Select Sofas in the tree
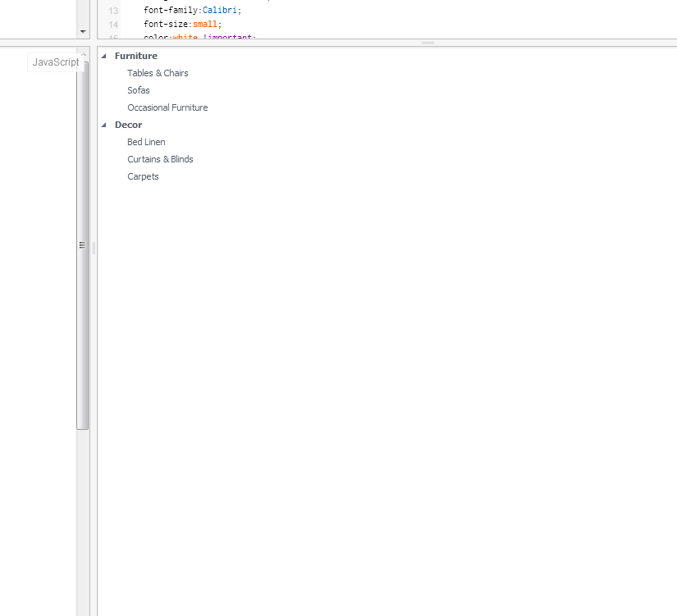 tap(139, 90)
